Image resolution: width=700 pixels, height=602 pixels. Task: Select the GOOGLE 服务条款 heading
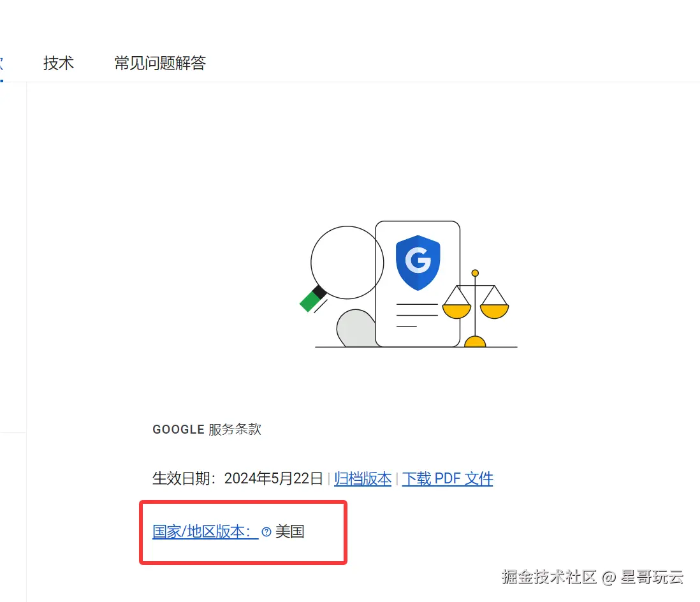coord(207,429)
